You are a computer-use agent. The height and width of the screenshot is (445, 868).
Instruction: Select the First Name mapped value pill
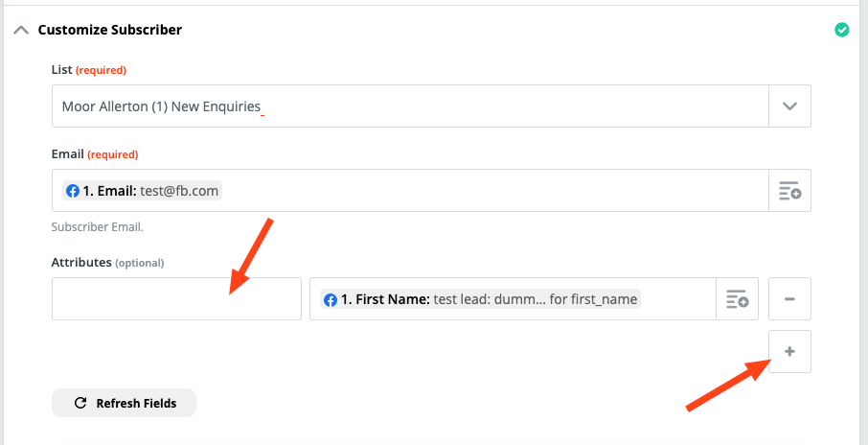click(x=481, y=299)
